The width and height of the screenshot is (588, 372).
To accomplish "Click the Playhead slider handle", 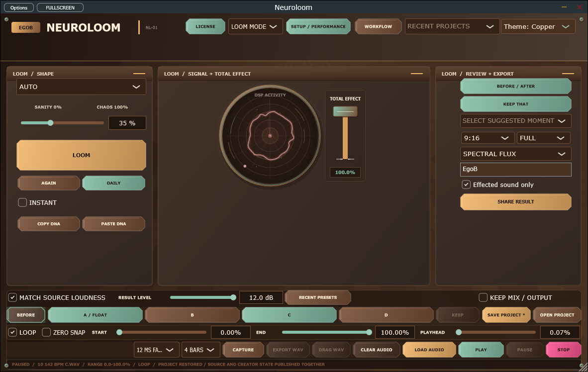I will coord(459,332).
